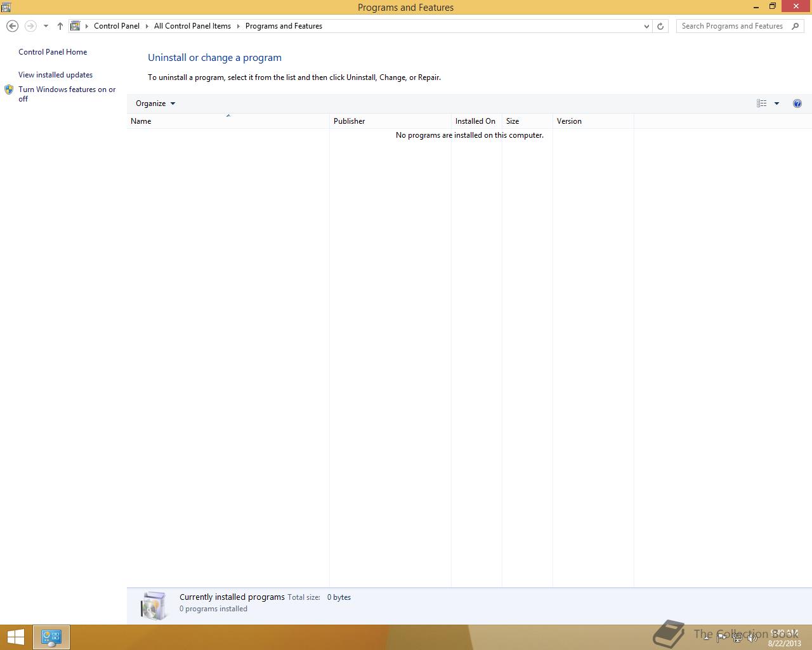Click the search magnifier icon
Image resolution: width=812 pixels, height=650 pixels.
click(796, 26)
